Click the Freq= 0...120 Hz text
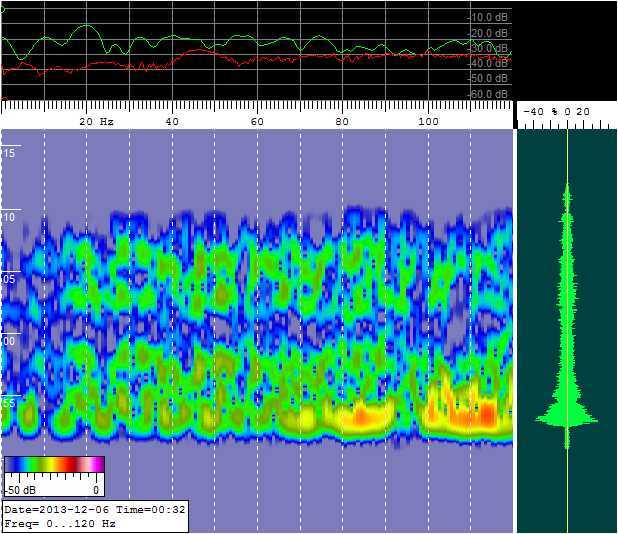This screenshot has height=534, width=618. coord(60,523)
